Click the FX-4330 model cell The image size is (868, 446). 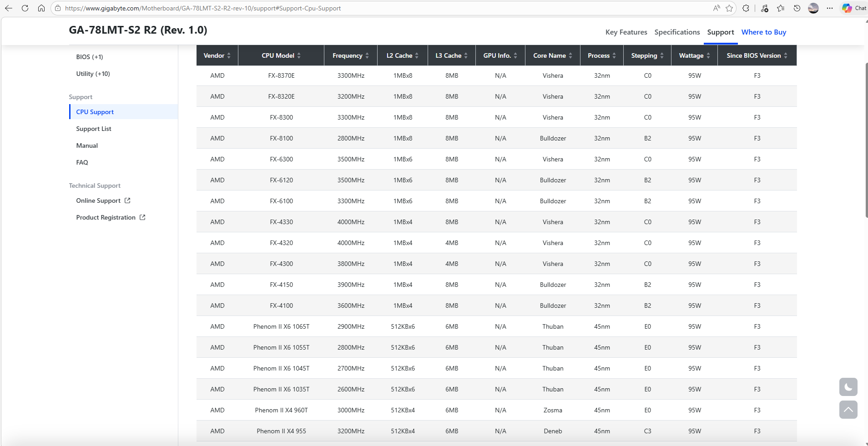click(x=281, y=222)
